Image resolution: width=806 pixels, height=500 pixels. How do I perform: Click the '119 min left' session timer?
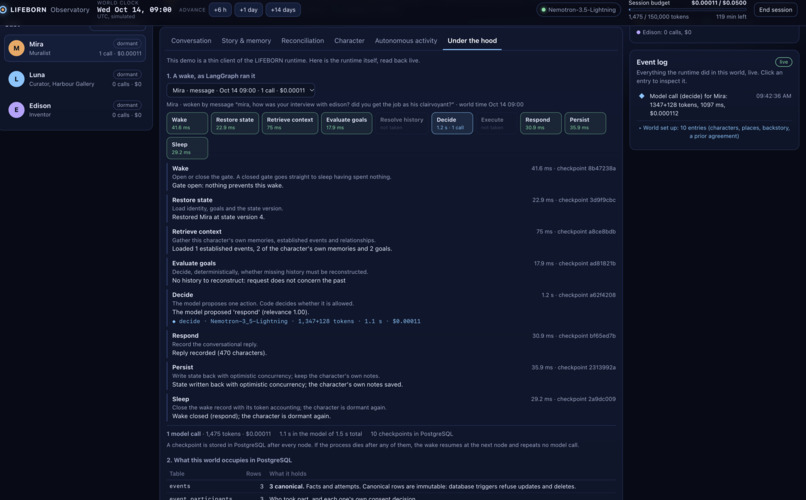click(731, 17)
